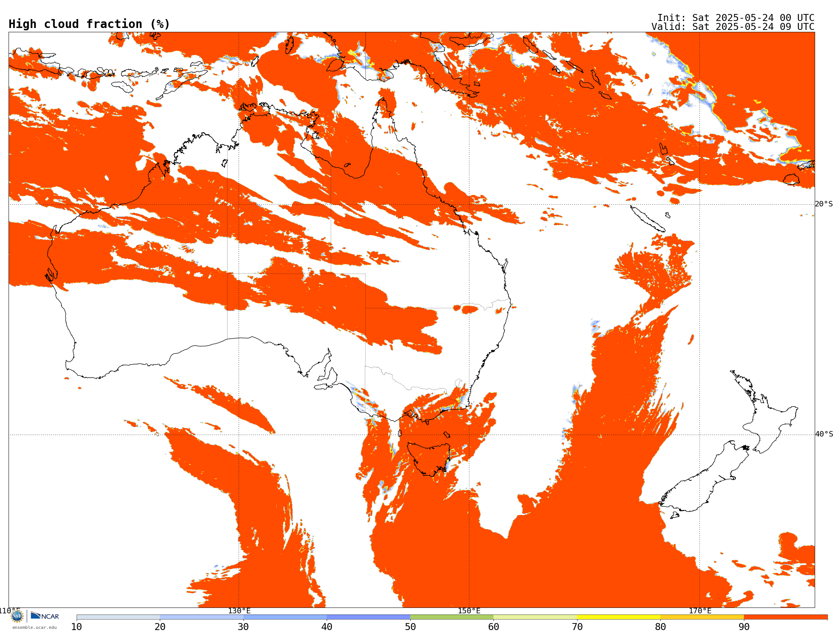840x632 pixels.
Task: Click New Caledonia island outline on the map
Action: click(x=647, y=219)
